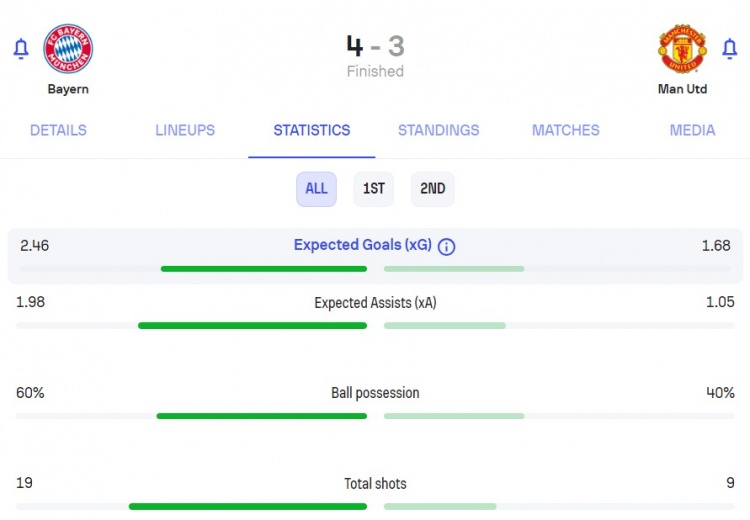
Task: Toggle the Bayern notification bell
Action: point(21,49)
